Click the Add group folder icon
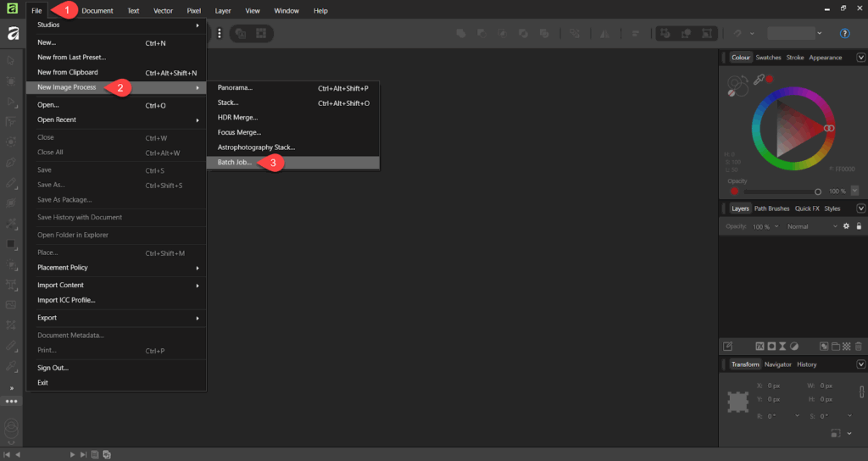The image size is (868, 461). pyautogui.click(x=835, y=347)
